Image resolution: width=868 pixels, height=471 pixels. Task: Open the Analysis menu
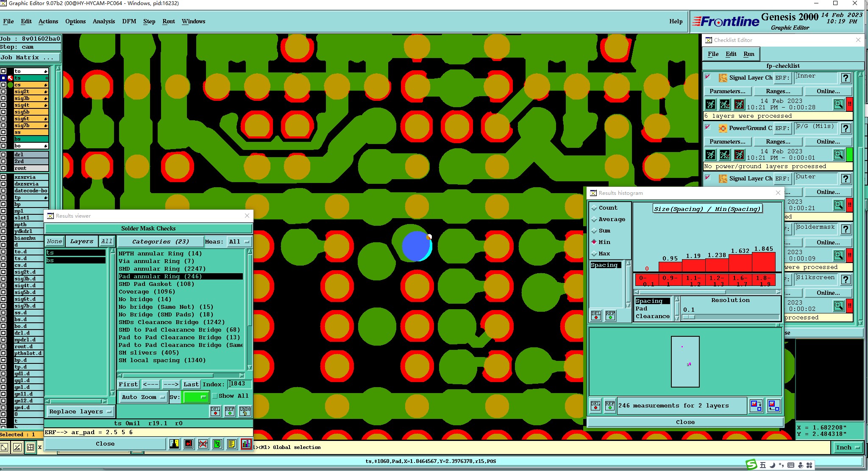click(x=103, y=21)
